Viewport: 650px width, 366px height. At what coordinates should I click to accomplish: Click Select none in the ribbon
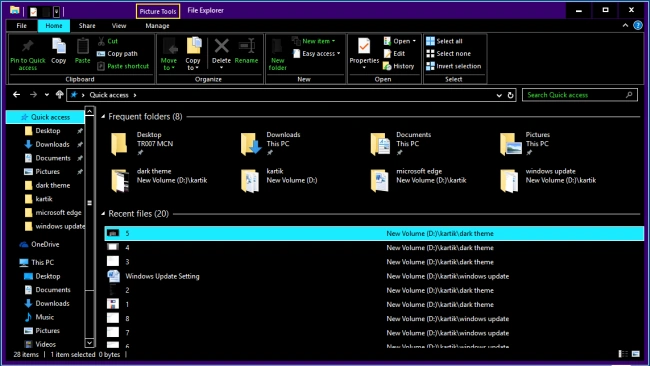coord(448,53)
